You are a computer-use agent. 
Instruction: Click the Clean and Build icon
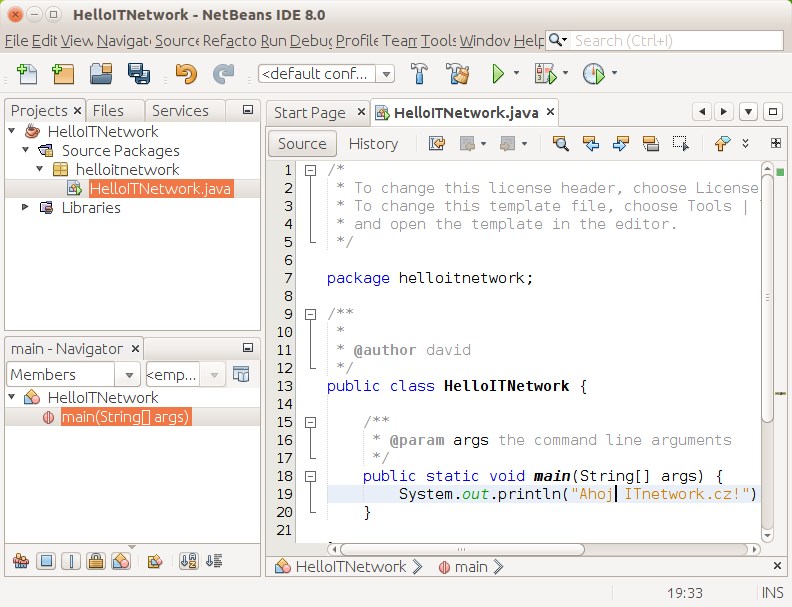pyautogui.click(x=458, y=74)
